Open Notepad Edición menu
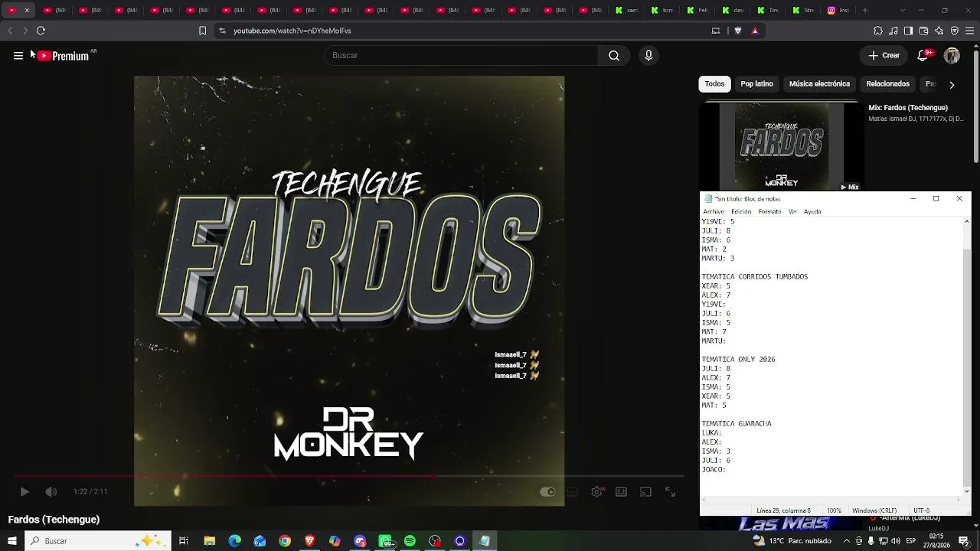980x551 pixels. pyautogui.click(x=741, y=212)
